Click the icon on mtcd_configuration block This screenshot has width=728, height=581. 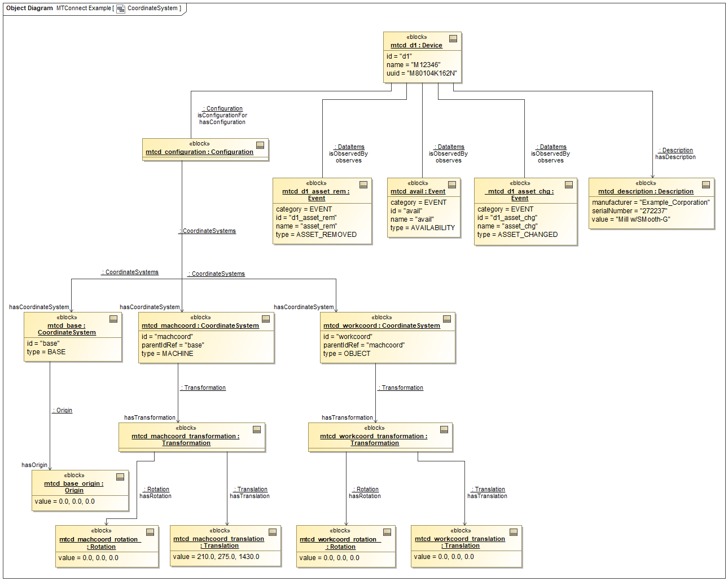click(x=260, y=145)
